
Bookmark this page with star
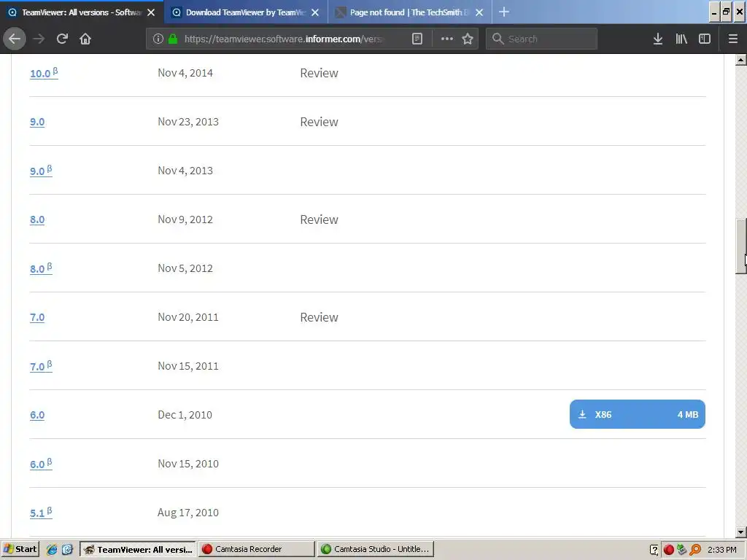point(468,39)
